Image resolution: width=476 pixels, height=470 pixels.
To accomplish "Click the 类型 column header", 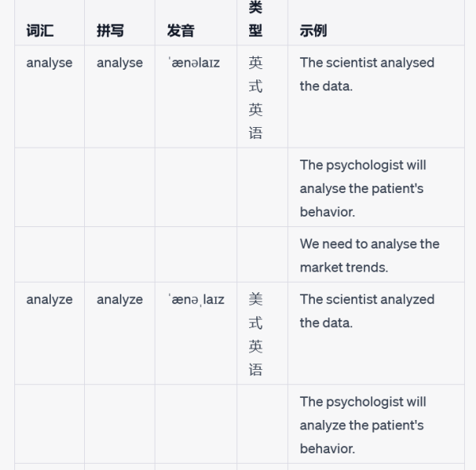I will [255, 19].
